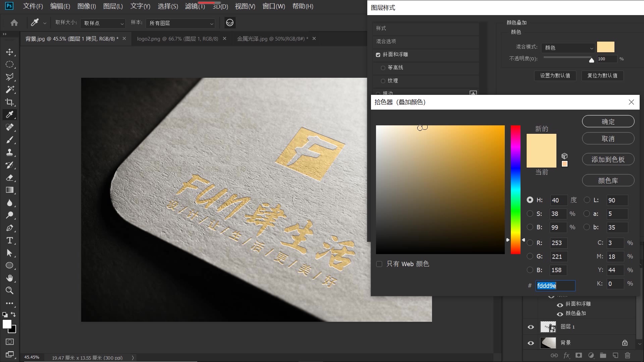Select the Hand tool
The width and height of the screenshot is (644, 362).
tap(10, 278)
